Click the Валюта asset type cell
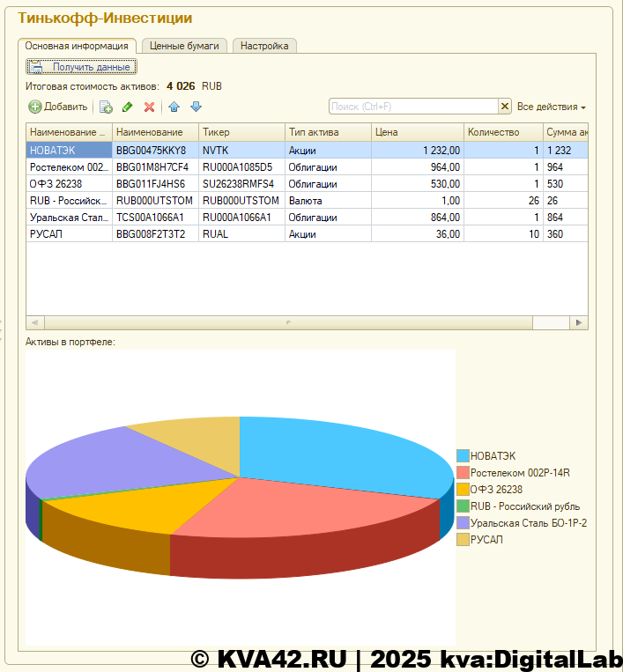Viewport: 623px width, 672px height. tap(328, 201)
